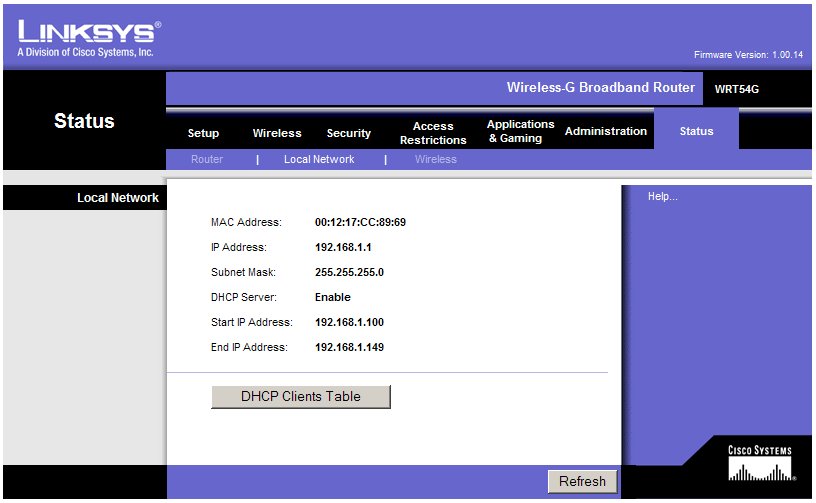816x503 pixels.
Task: Open the Setup tab
Action: (203, 133)
